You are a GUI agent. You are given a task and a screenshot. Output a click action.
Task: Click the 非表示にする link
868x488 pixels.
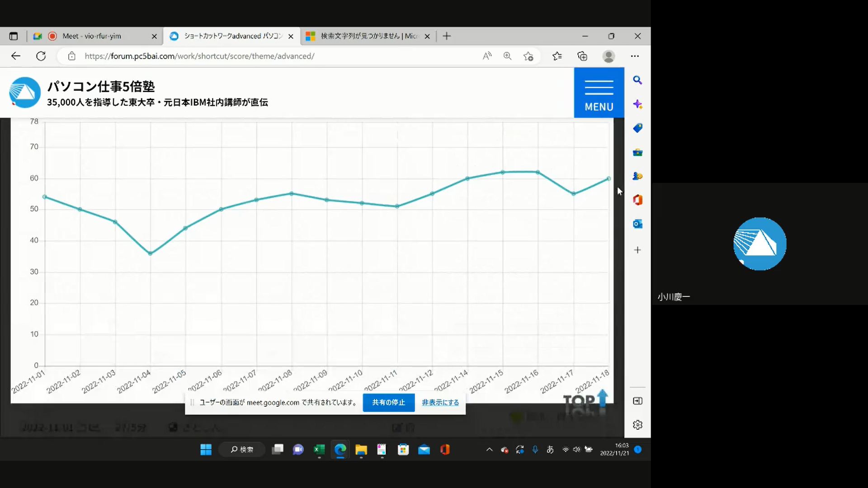point(440,402)
